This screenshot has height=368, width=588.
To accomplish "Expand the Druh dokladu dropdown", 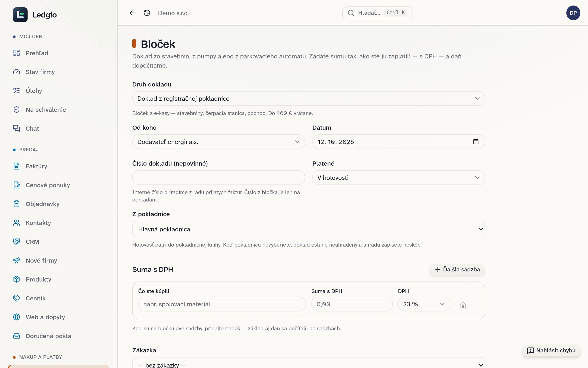I will (x=308, y=99).
